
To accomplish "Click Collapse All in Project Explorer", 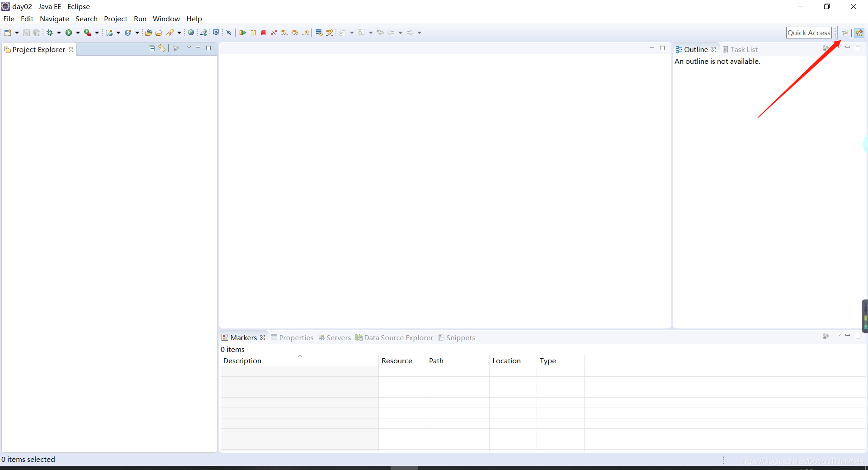I will point(152,48).
